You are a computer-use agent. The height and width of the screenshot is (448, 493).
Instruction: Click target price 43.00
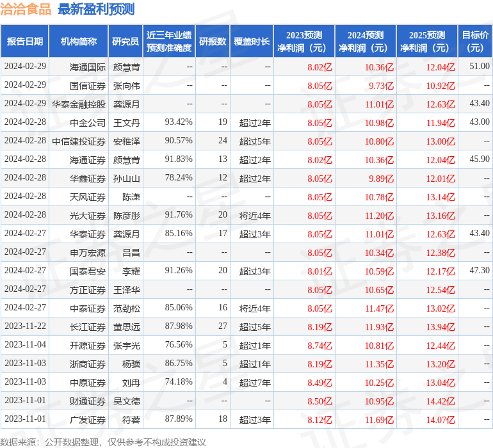480,122
